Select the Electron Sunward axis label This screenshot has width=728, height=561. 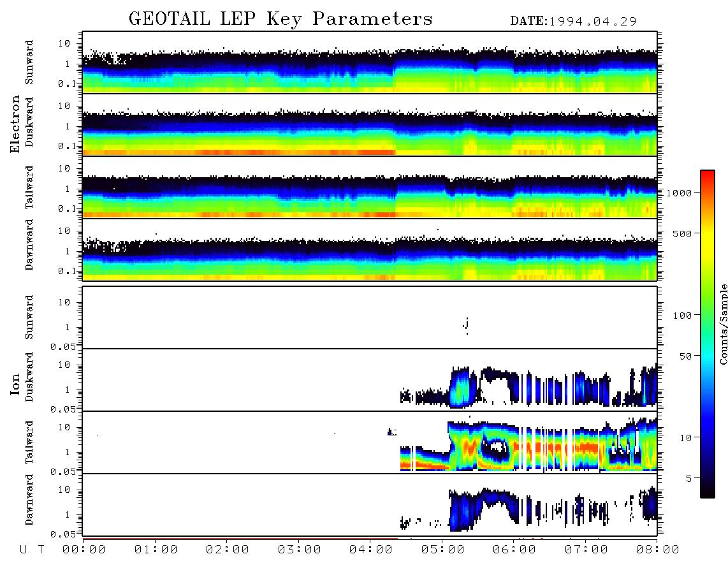pos(29,62)
